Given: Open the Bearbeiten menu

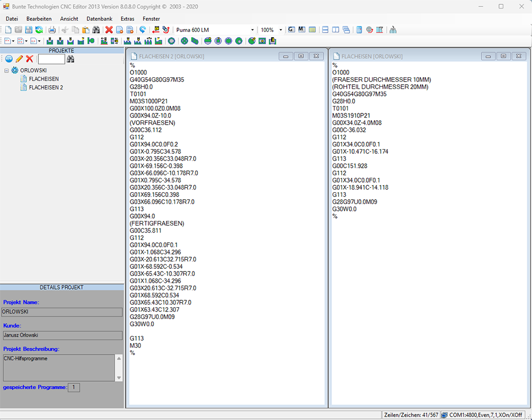Looking at the screenshot, I should tap(39, 19).
